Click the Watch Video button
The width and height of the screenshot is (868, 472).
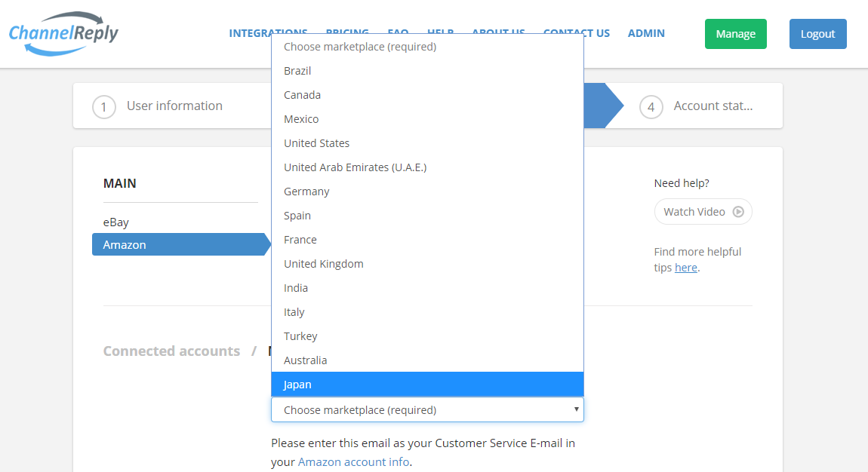703,212
